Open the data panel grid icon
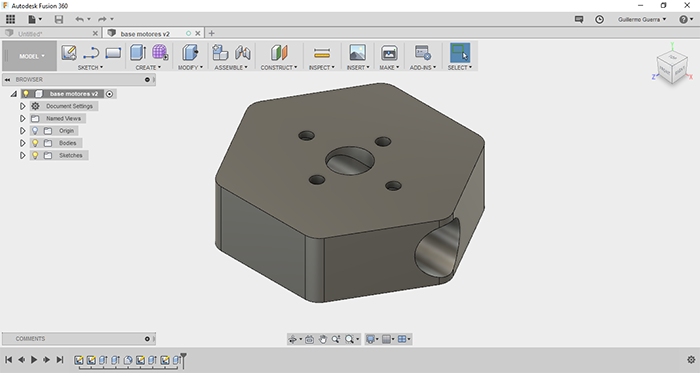 coord(10,19)
